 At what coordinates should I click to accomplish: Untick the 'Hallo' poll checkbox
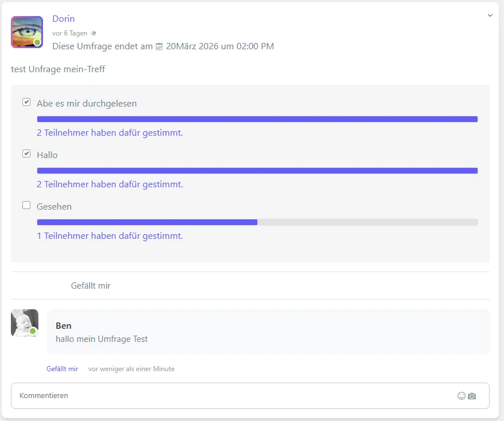(26, 154)
